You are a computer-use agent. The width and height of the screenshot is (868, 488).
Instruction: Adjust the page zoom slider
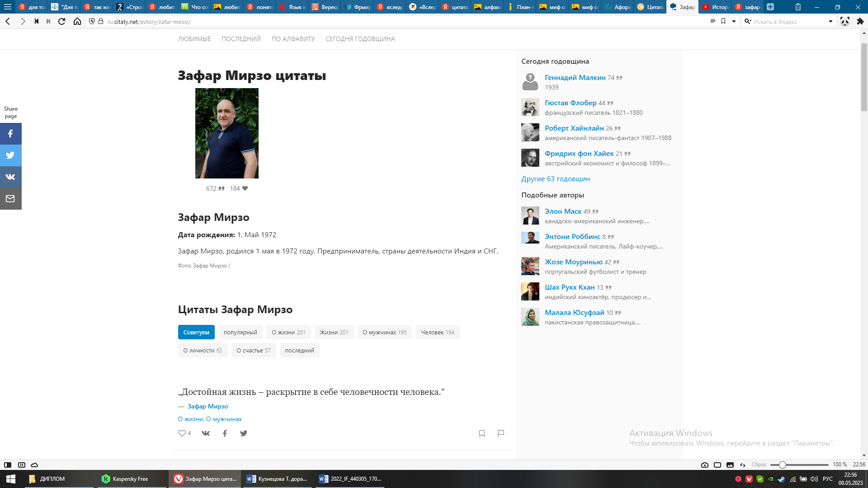point(783,465)
